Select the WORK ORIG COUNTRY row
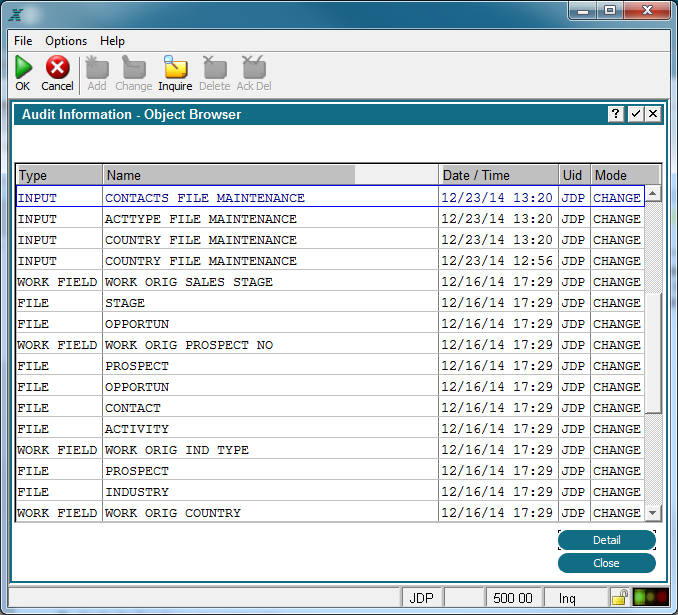Screen dimensions: 678x615 tap(330, 512)
